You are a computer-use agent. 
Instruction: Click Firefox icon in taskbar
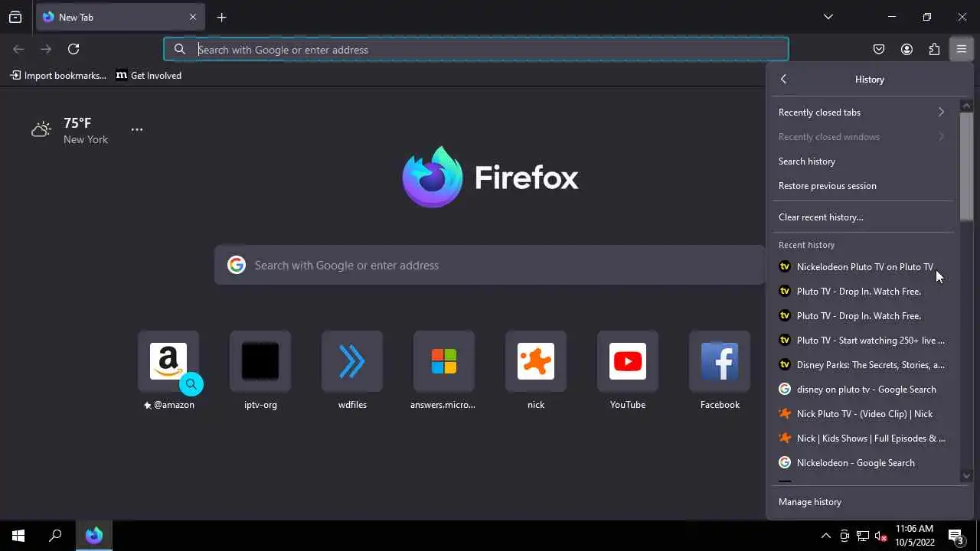94,536
